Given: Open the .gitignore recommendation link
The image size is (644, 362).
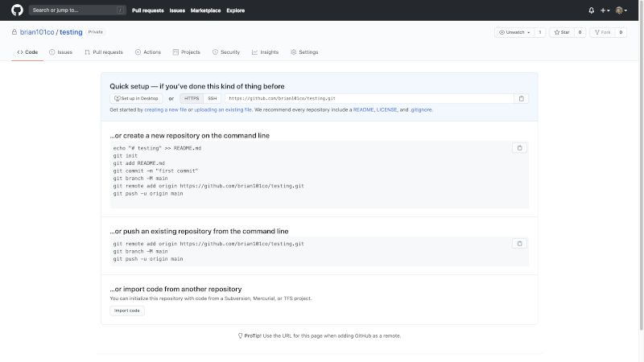Looking at the screenshot, I should (x=421, y=109).
